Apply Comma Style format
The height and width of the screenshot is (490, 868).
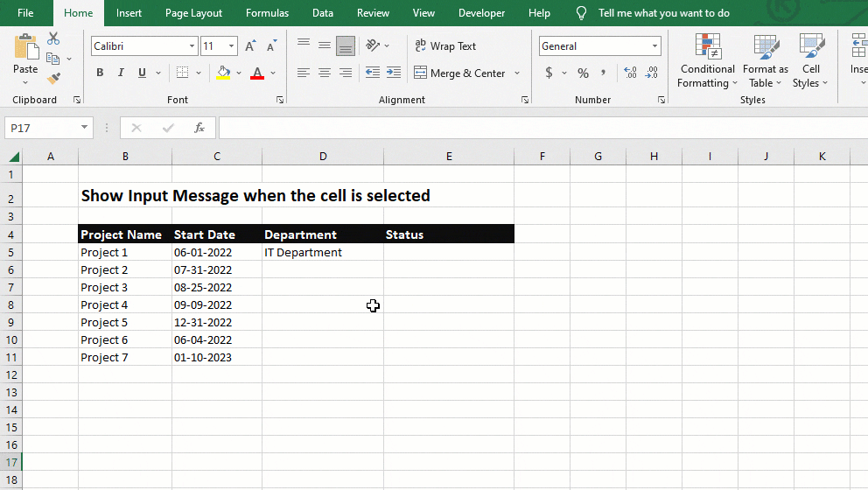pos(604,73)
